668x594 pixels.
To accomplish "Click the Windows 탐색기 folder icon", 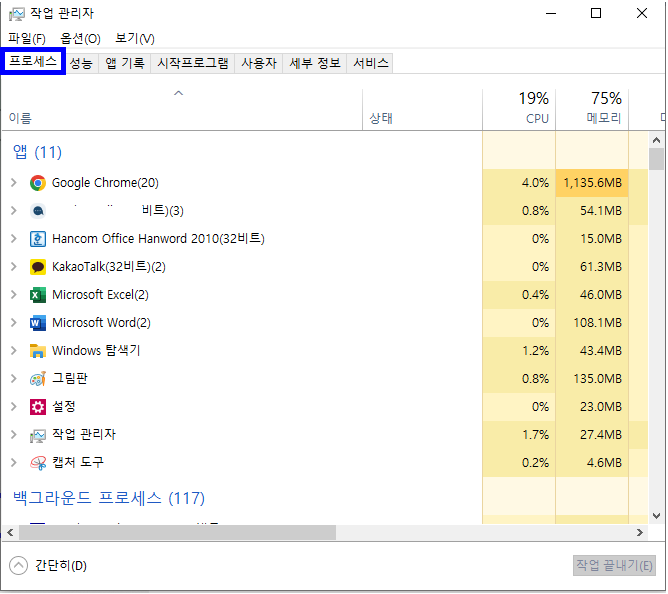I will pos(37,351).
